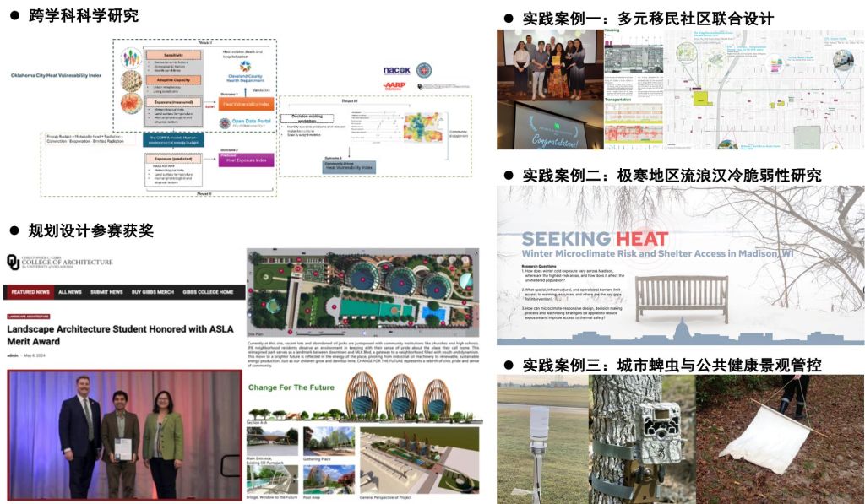This screenshot has width=865, height=504.
Task: Open the weather sensor field photo
Action: point(543,440)
